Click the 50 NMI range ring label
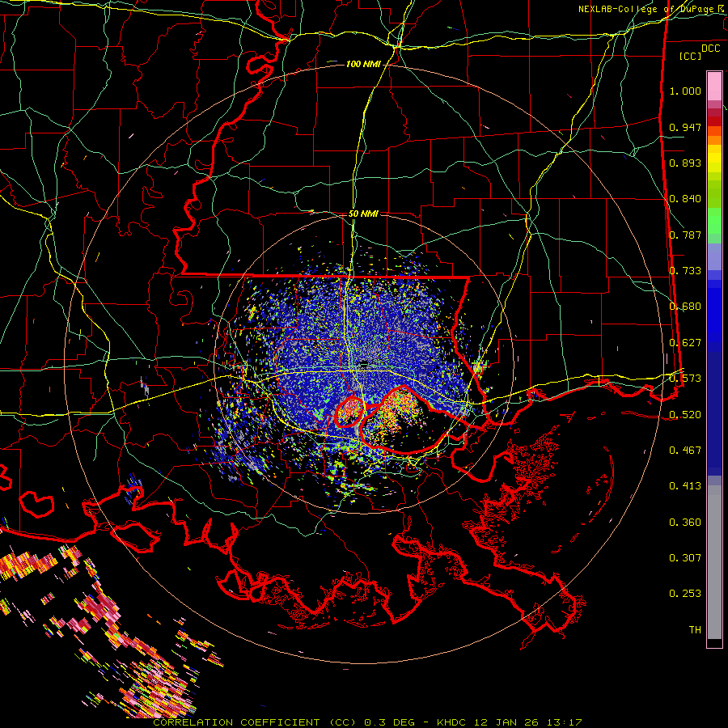The height and width of the screenshot is (728, 728). [363, 214]
